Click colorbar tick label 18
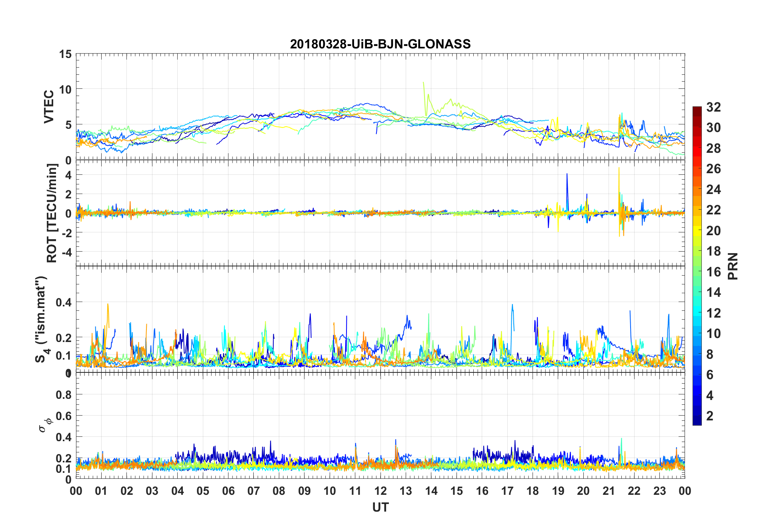This screenshot has width=761, height=532. 713,251
